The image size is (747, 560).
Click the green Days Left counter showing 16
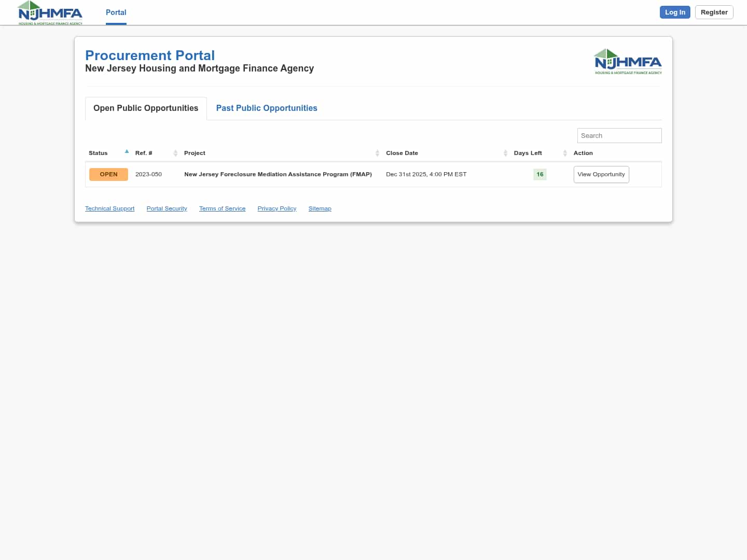click(539, 174)
